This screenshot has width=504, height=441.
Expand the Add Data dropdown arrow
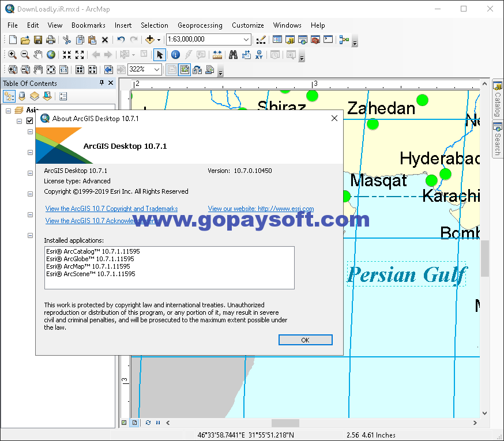coord(159,40)
